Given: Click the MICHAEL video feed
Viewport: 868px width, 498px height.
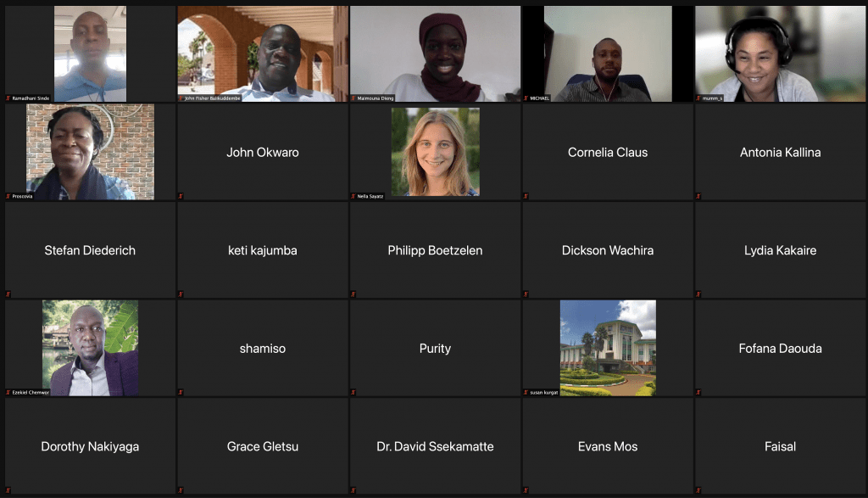Looking at the screenshot, I should click(x=608, y=53).
